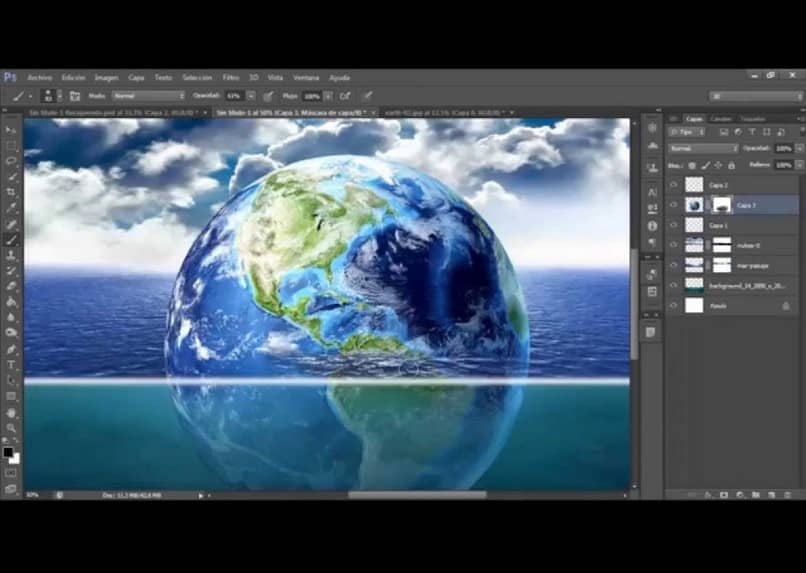This screenshot has height=573, width=806.
Task: Select the Crop tool
Action: [11, 192]
